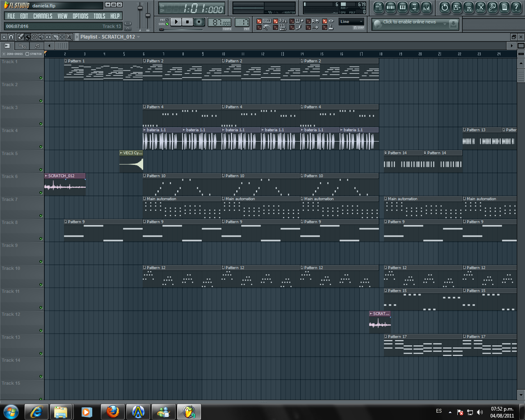
Task: Click the Save new version icon
Action: pos(456,7)
